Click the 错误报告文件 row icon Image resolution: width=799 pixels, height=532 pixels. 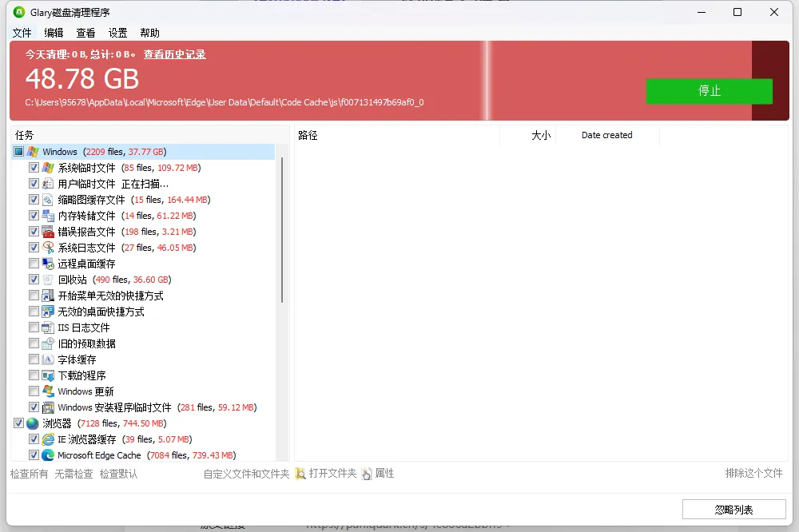pos(48,232)
